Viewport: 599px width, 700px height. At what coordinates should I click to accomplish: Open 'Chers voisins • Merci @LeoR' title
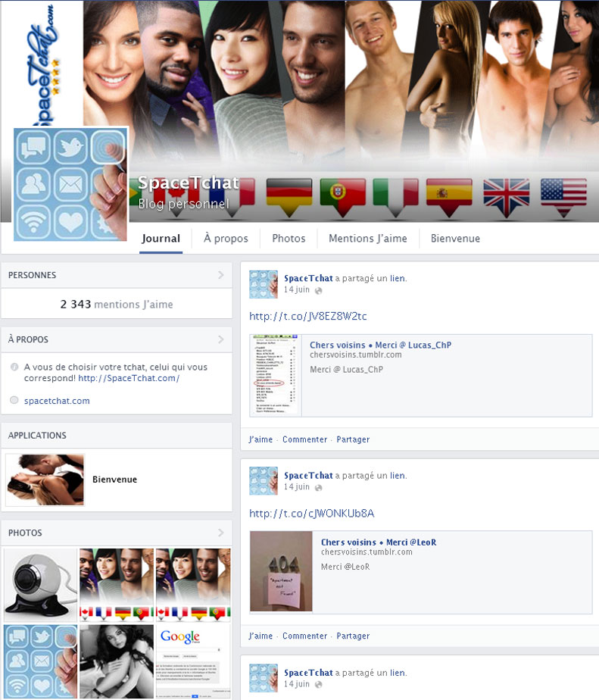point(379,542)
